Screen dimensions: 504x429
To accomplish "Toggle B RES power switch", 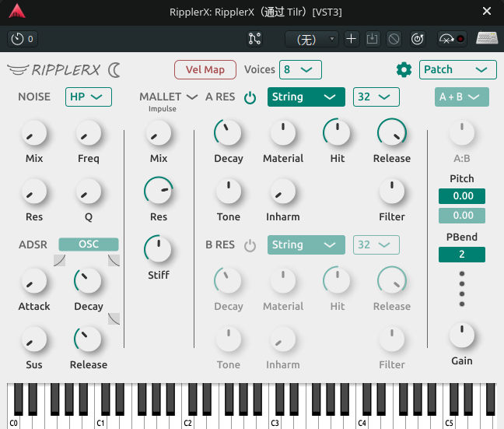I will (x=250, y=245).
